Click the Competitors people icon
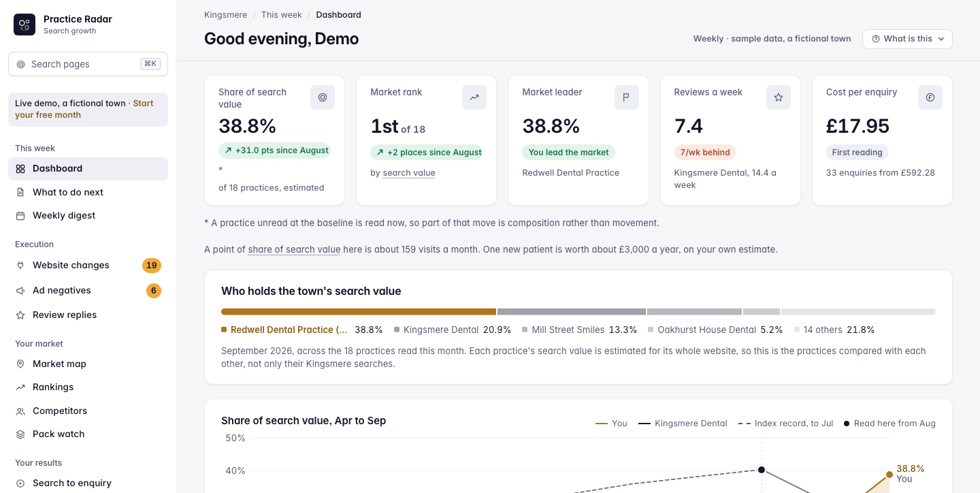The image size is (980, 493). pos(20,411)
